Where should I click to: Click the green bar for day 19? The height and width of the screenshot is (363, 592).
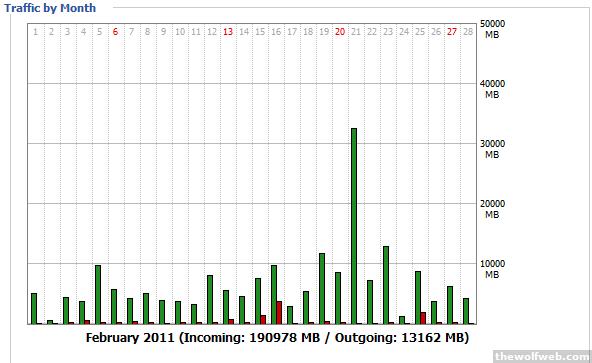coord(322,289)
